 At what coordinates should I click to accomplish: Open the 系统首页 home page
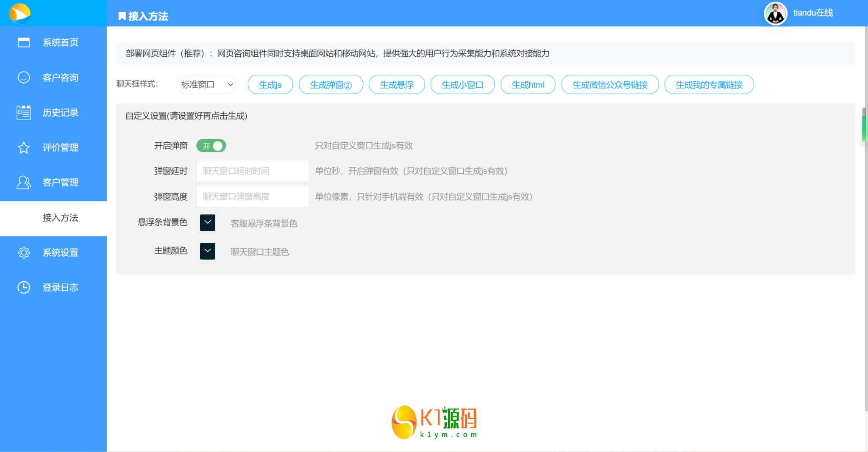(59, 42)
